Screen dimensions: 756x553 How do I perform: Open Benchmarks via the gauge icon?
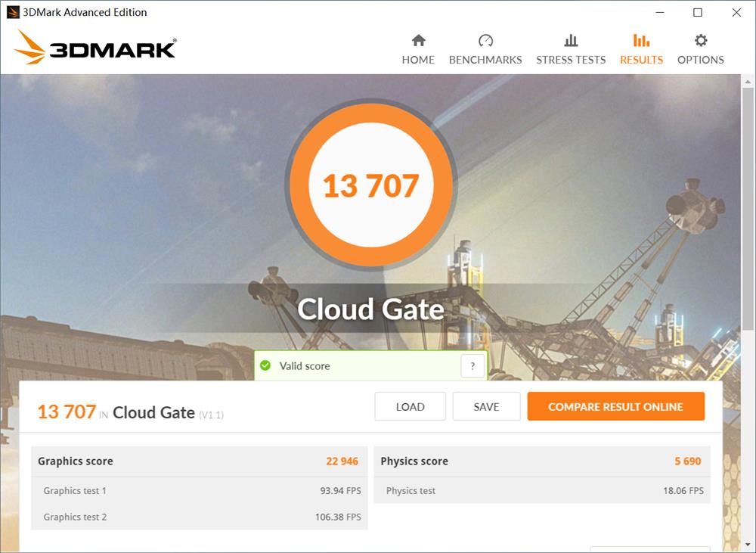[485, 41]
